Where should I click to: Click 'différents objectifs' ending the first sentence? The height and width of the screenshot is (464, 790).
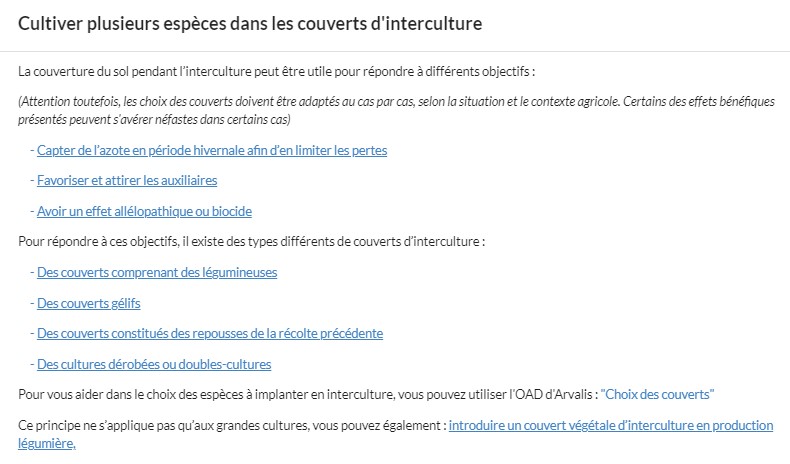[478, 72]
